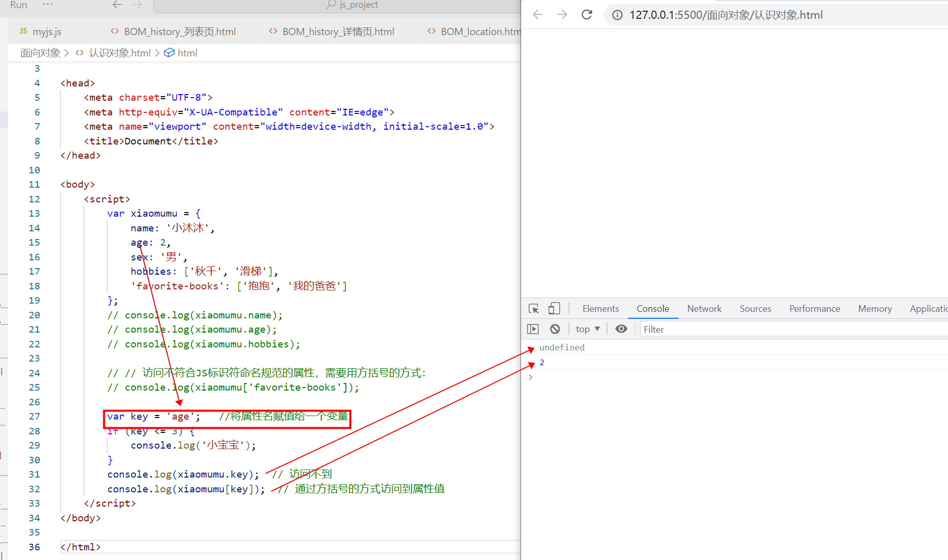Open the Console tab in DevTools
The height and width of the screenshot is (560, 948).
click(x=653, y=309)
